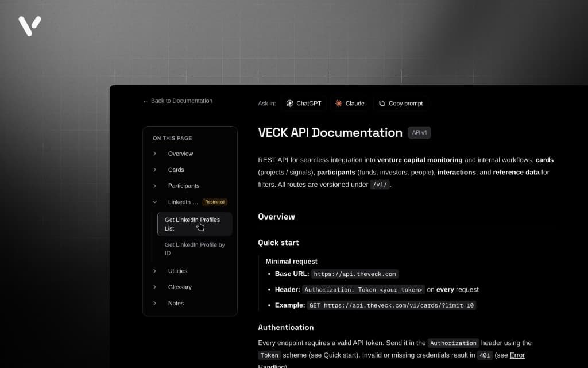Screen dimensions: 588x368
Task: Follow the Error Handling link
Action: (x=517, y=355)
